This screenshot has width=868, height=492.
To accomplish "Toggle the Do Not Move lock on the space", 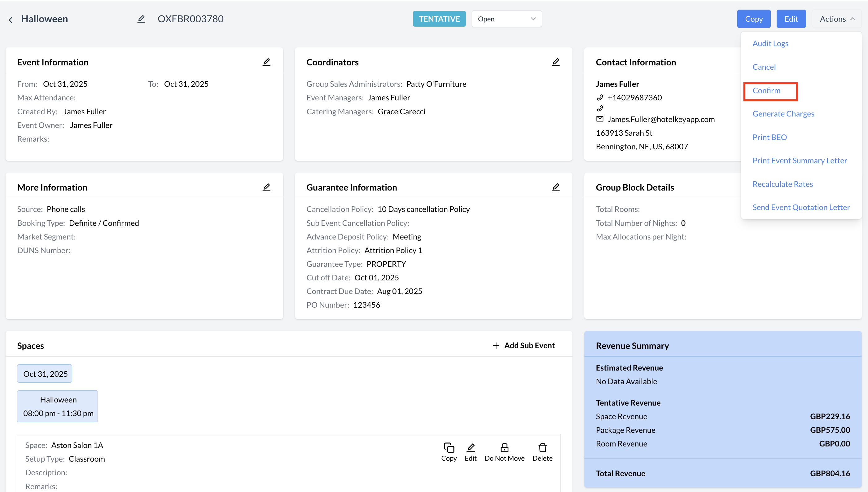I will (504, 451).
